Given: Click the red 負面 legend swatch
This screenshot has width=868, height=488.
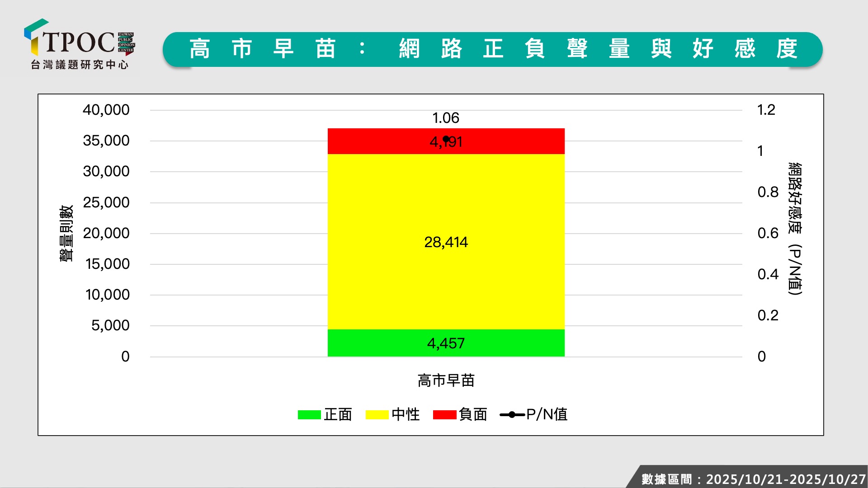Looking at the screenshot, I should pyautogui.click(x=444, y=414).
